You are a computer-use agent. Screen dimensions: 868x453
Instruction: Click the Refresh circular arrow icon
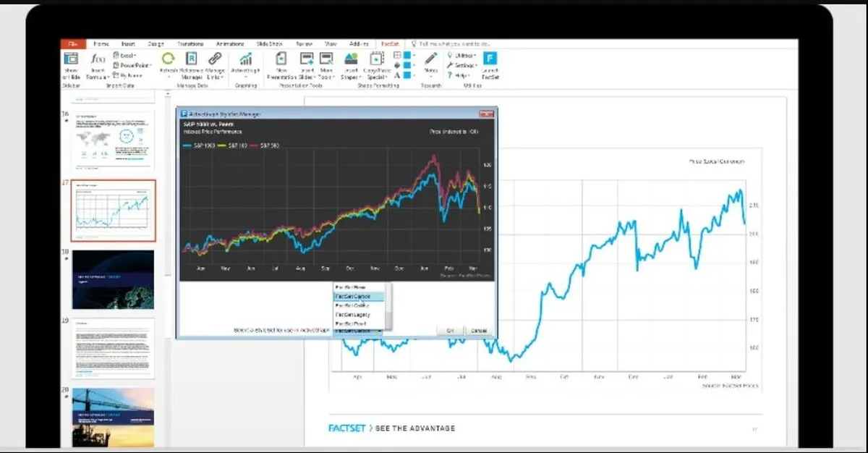168,59
